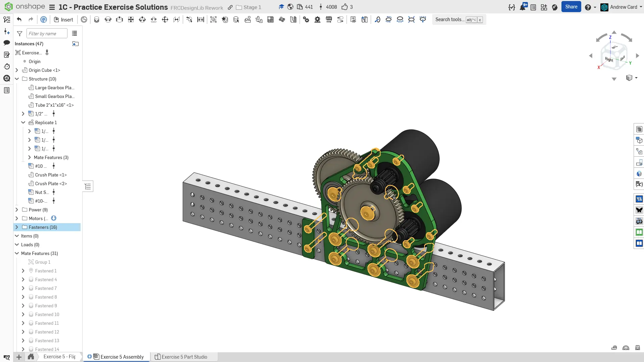
Task: Open the App Store grid icon
Action: coord(544,7)
